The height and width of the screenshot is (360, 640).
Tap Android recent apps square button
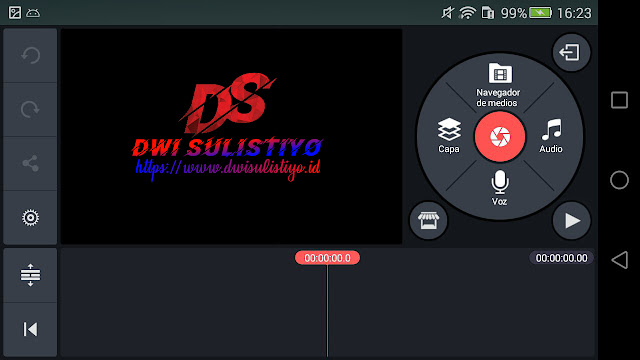[619, 100]
